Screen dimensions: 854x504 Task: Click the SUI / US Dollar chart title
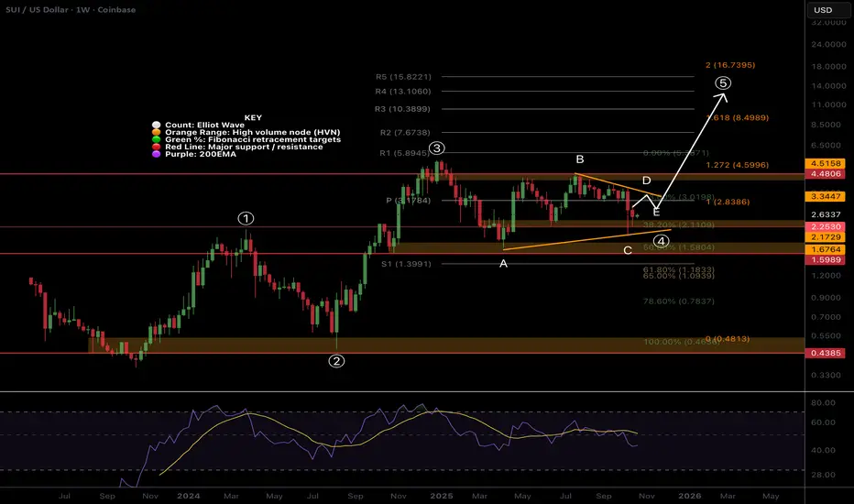37,10
